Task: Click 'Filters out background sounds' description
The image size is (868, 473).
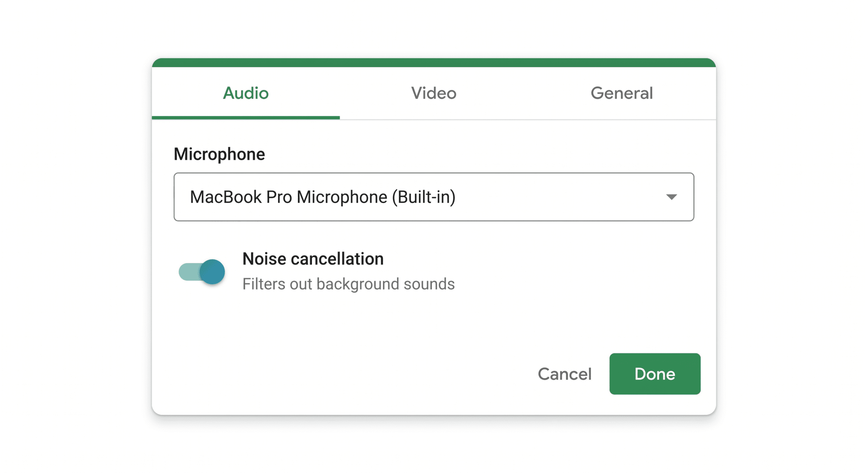Action: point(349,284)
